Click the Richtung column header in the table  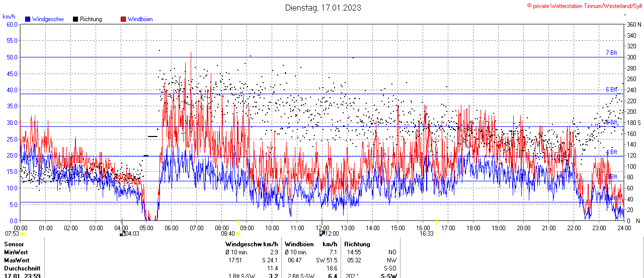pyautogui.click(x=357, y=244)
